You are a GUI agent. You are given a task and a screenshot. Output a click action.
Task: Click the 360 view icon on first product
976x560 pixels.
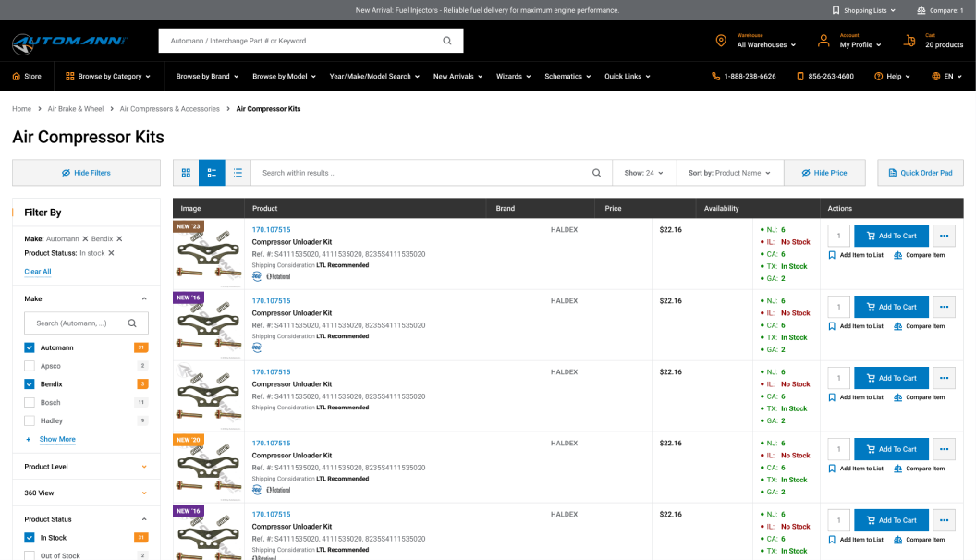point(257,276)
